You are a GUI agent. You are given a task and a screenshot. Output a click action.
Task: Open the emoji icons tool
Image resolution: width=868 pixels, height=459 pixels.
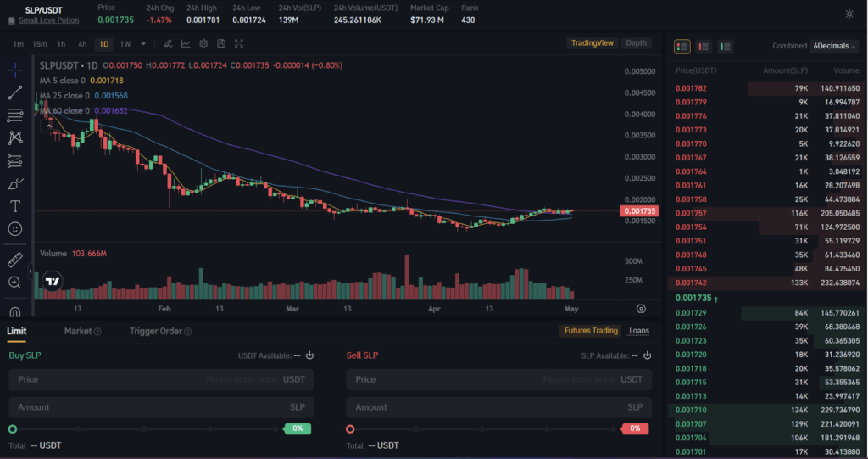point(15,229)
